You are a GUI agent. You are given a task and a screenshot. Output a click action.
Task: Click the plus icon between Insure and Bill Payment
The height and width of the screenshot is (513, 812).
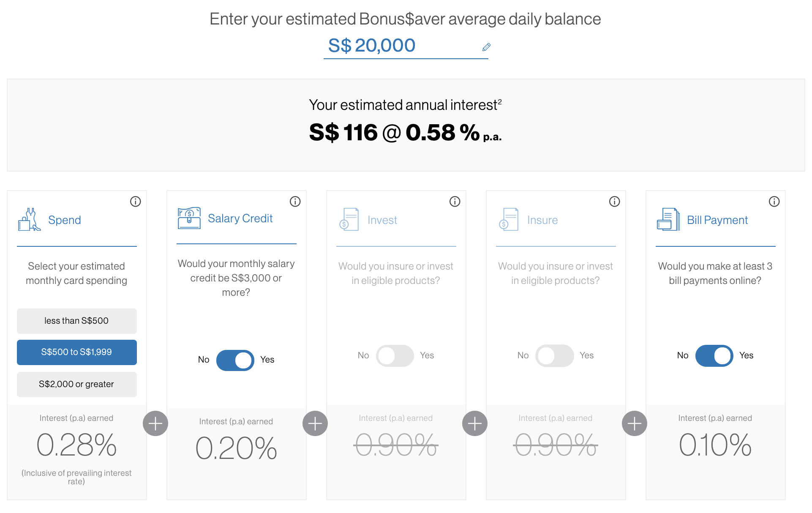pyautogui.click(x=635, y=423)
